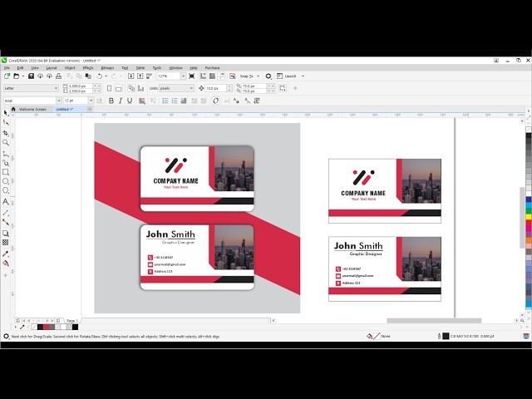532x399 pixels.
Task: Toggle bullet list formatting
Action: pos(165,101)
